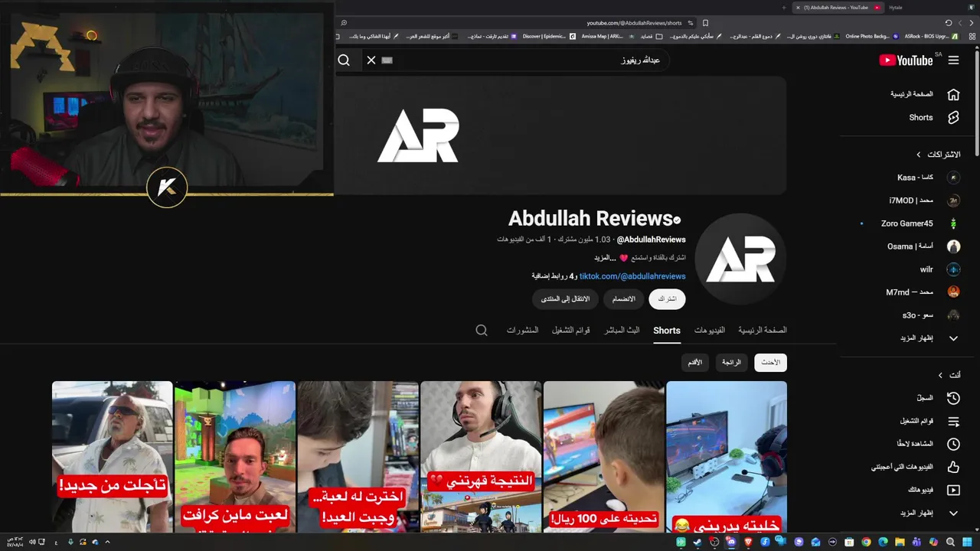Screen dimensions: 980x551
Task: Open Steam from the taskbar
Action: [x=697, y=543]
